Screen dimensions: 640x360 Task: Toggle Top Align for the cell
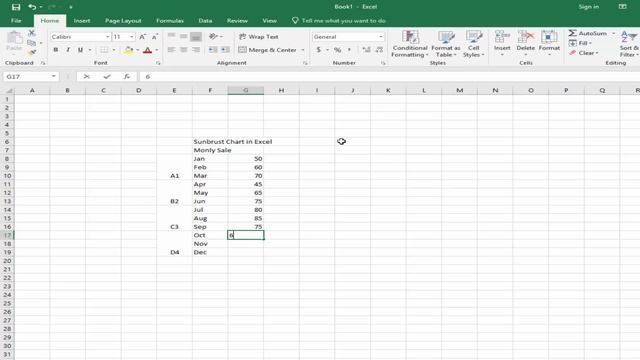click(171, 37)
